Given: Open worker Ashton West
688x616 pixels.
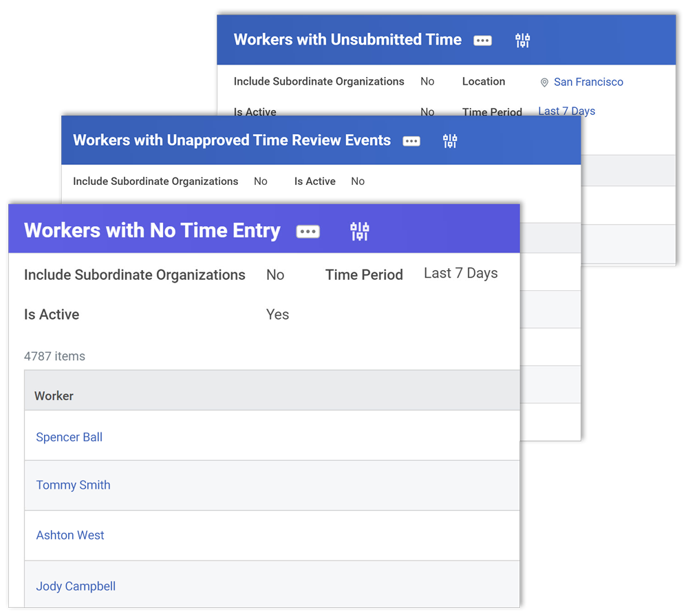Looking at the screenshot, I should pyautogui.click(x=69, y=536).
